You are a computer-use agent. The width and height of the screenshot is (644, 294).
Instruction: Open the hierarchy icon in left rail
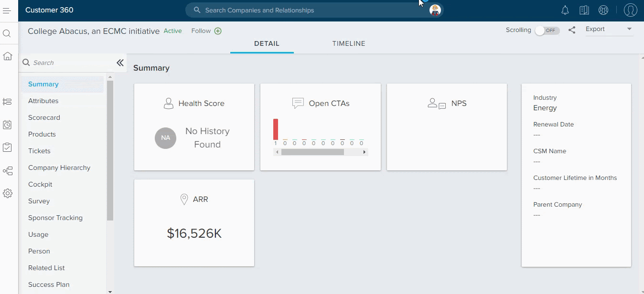tap(7, 171)
